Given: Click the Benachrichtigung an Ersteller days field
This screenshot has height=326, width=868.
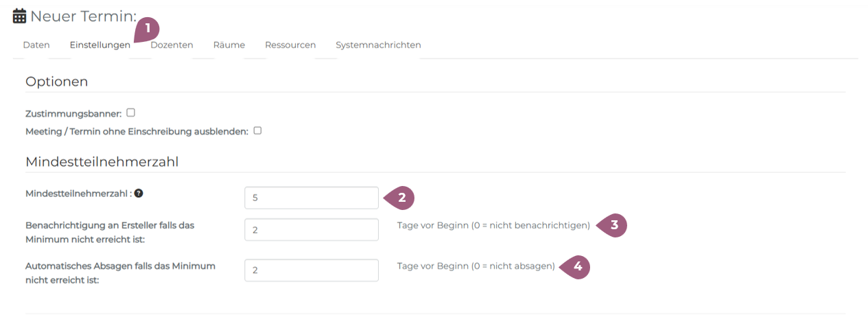Looking at the screenshot, I should (311, 230).
